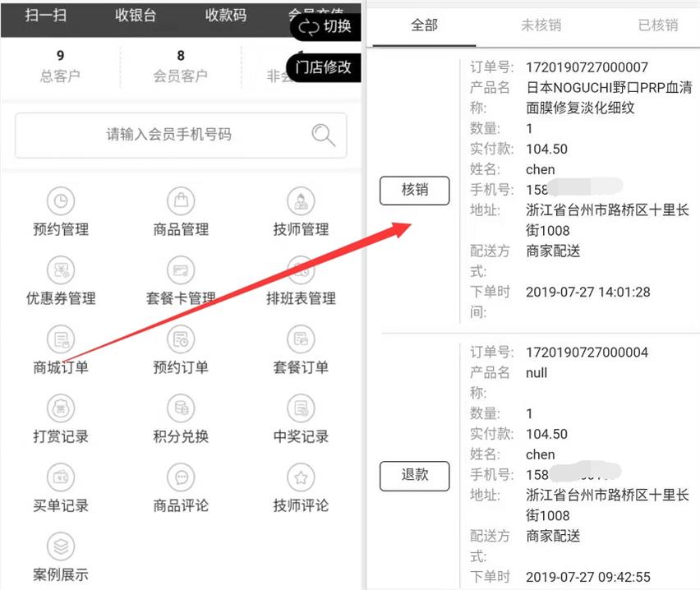Open the 套餐卡管理 card icon

click(x=181, y=270)
